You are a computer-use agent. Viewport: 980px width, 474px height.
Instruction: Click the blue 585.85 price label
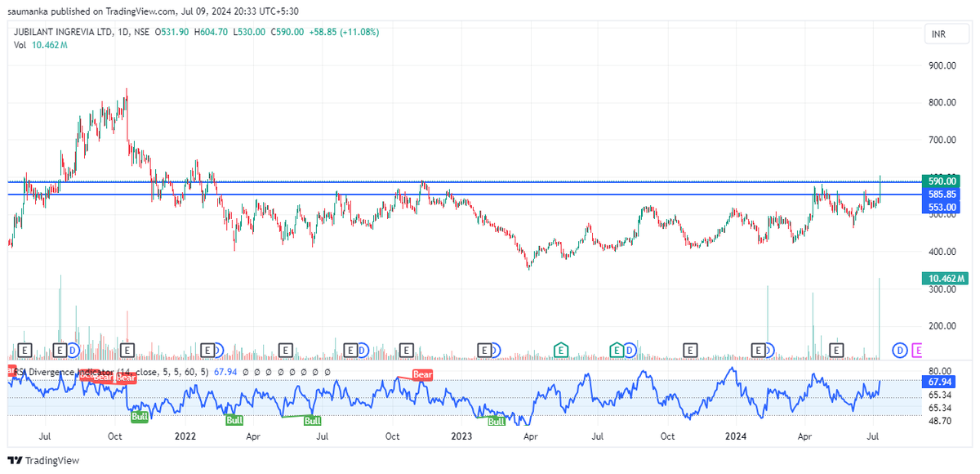tap(942, 195)
